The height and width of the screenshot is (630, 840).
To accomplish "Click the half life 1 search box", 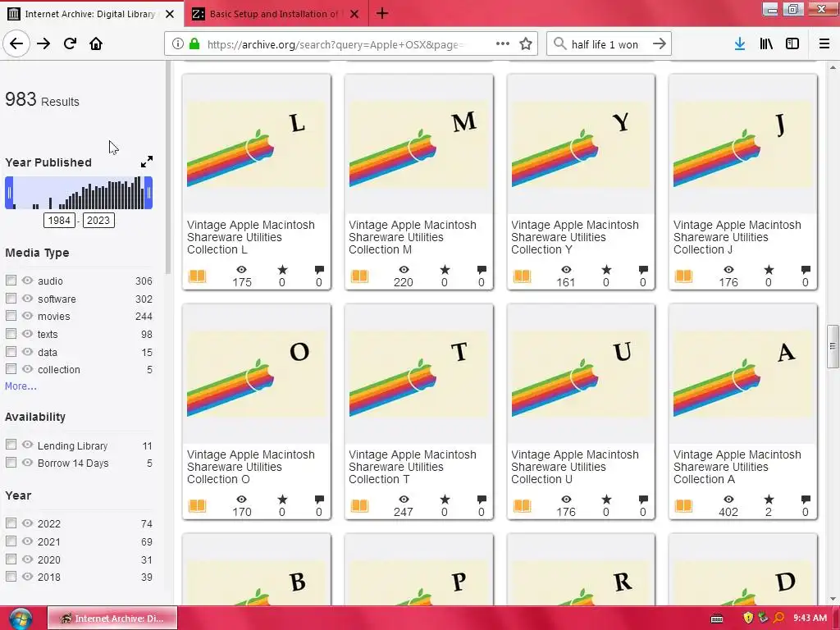I will coord(609,44).
